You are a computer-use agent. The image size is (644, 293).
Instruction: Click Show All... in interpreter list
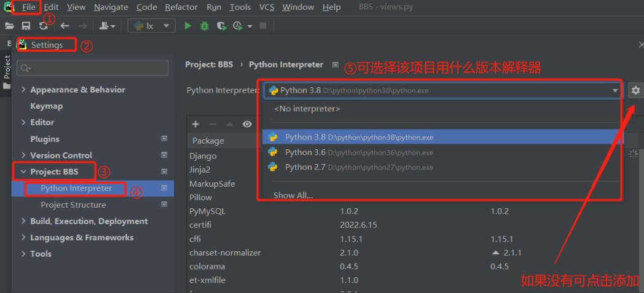(293, 195)
